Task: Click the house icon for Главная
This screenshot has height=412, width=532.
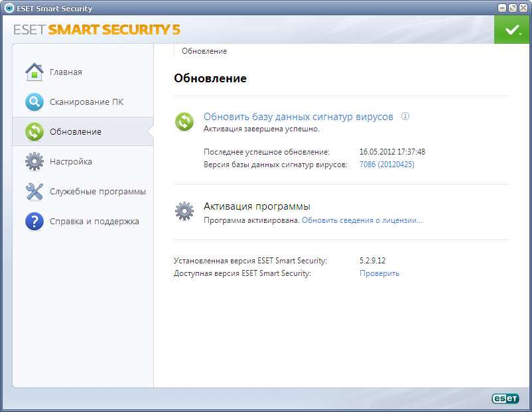Action: [x=34, y=72]
